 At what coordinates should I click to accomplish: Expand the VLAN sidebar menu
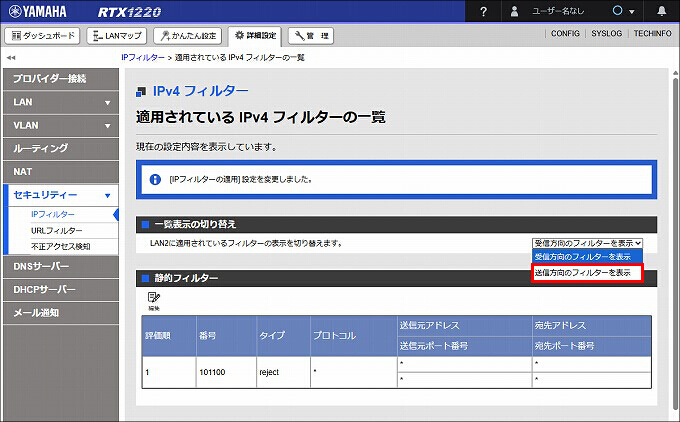61,126
